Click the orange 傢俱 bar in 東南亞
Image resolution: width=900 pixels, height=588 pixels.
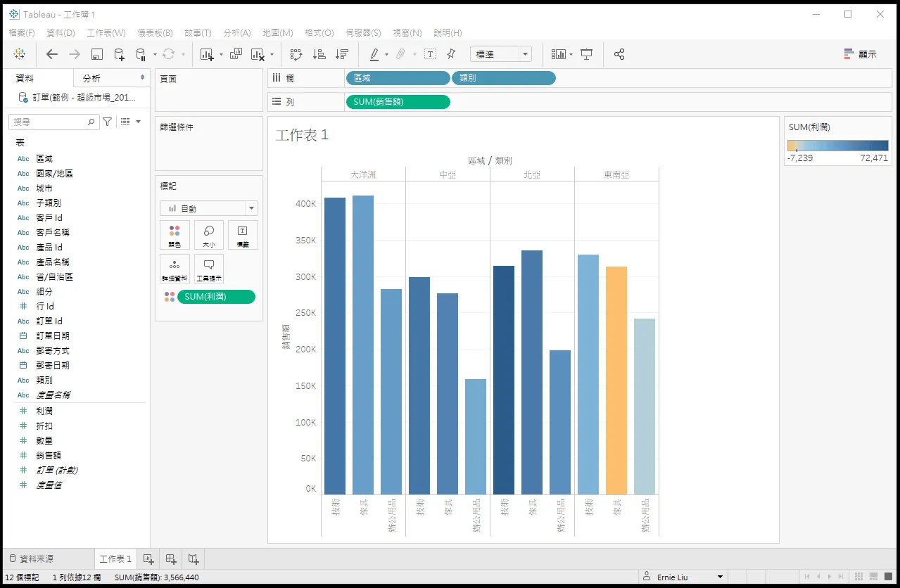[x=616, y=381]
